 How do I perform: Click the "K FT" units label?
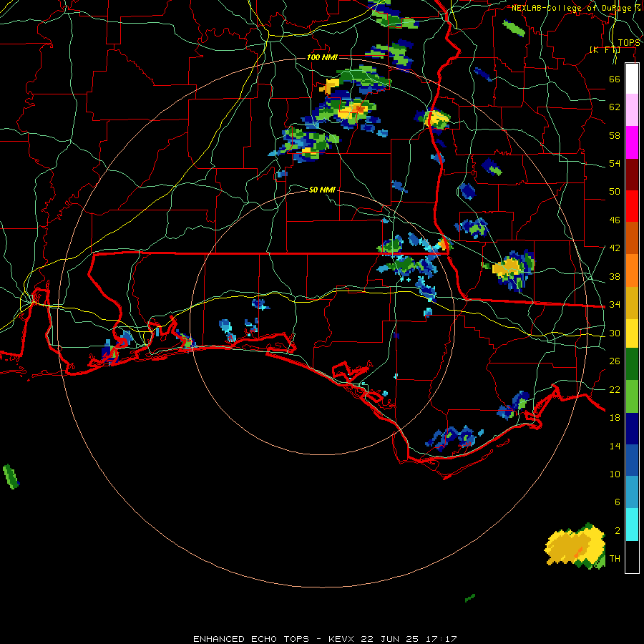(605, 49)
